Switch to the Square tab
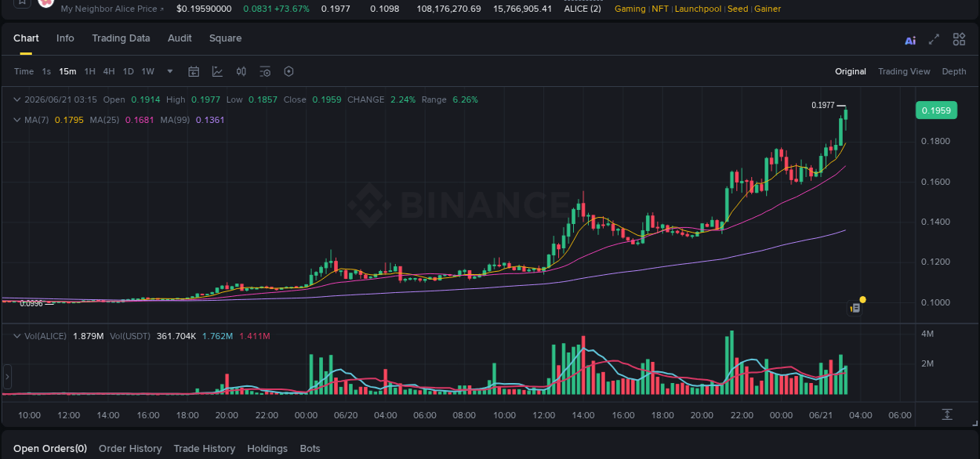The image size is (980, 459). coord(225,38)
